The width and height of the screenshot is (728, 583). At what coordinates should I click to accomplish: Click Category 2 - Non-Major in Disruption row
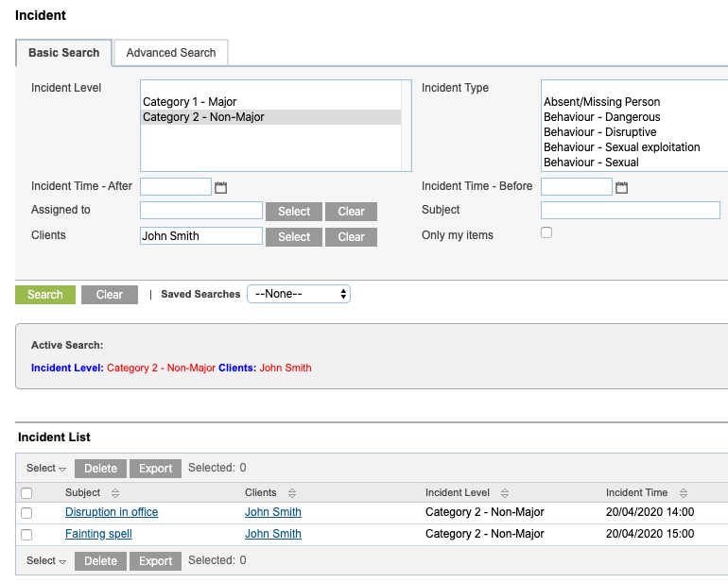click(x=485, y=512)
